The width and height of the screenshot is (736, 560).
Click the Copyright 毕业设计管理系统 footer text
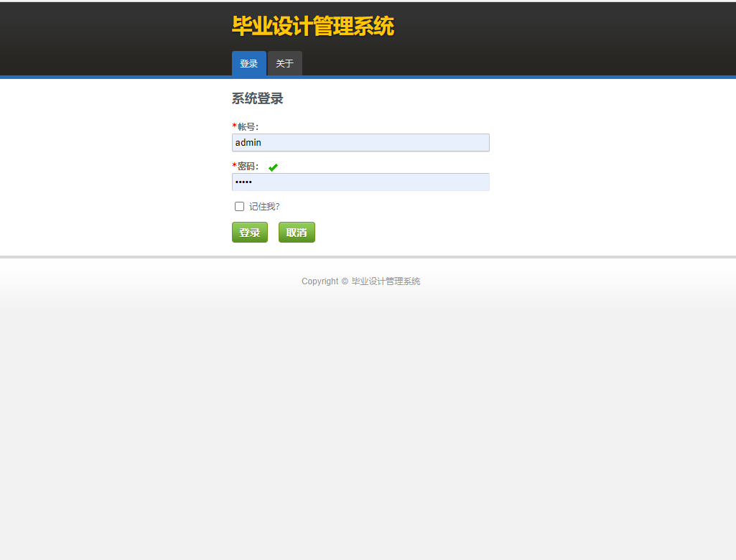[360, 281]
